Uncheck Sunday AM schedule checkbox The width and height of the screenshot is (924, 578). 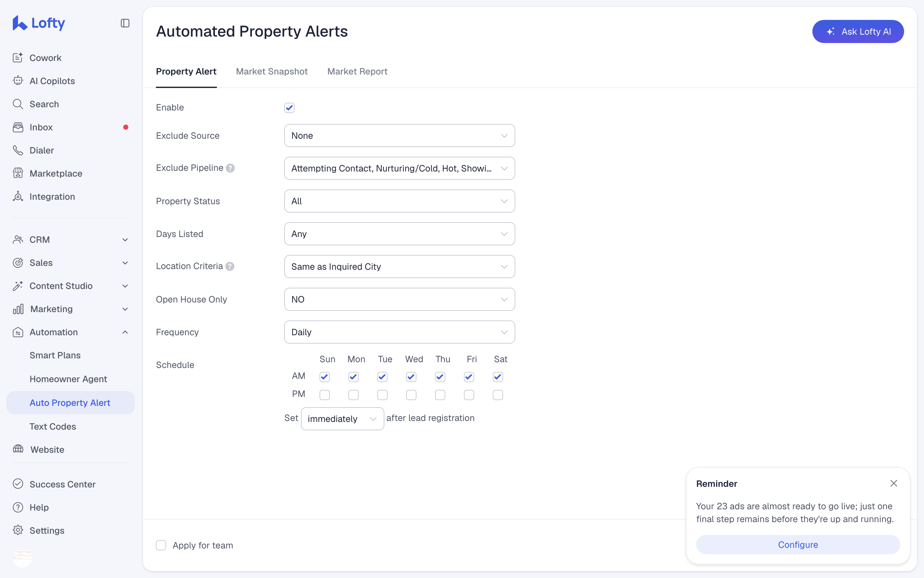click(325, 377)
